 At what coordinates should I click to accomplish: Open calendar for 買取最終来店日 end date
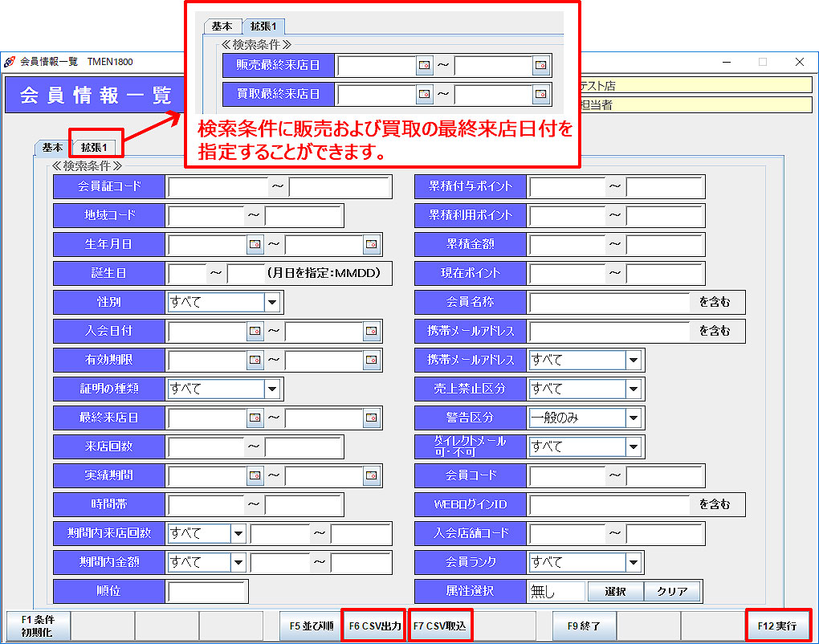(540, 95)
